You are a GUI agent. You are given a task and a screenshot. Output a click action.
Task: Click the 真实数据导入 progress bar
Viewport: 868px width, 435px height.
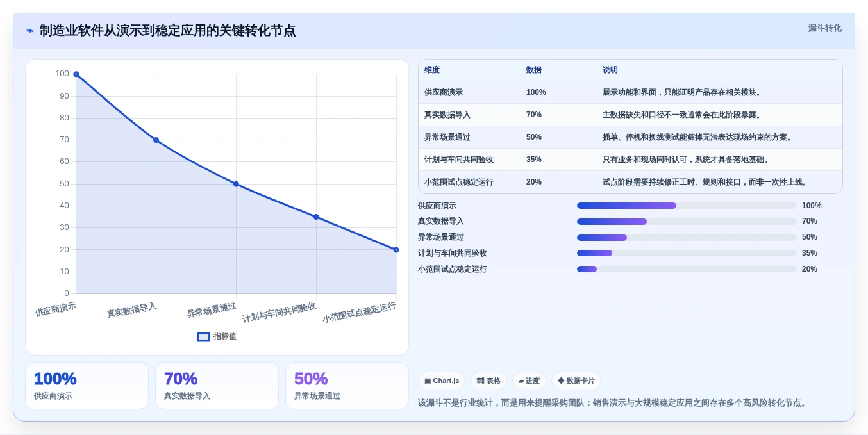click(x=687, y=222)
